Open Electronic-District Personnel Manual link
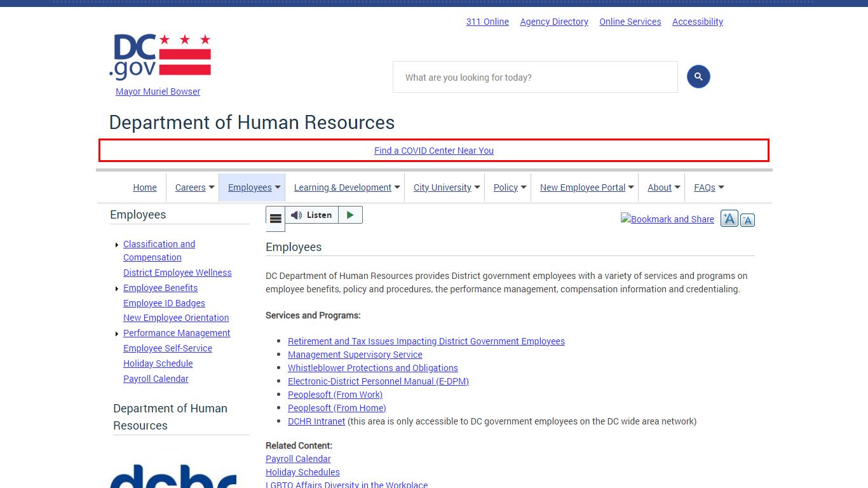The width and height of the screenshot is (868, 488). point(378,381)
